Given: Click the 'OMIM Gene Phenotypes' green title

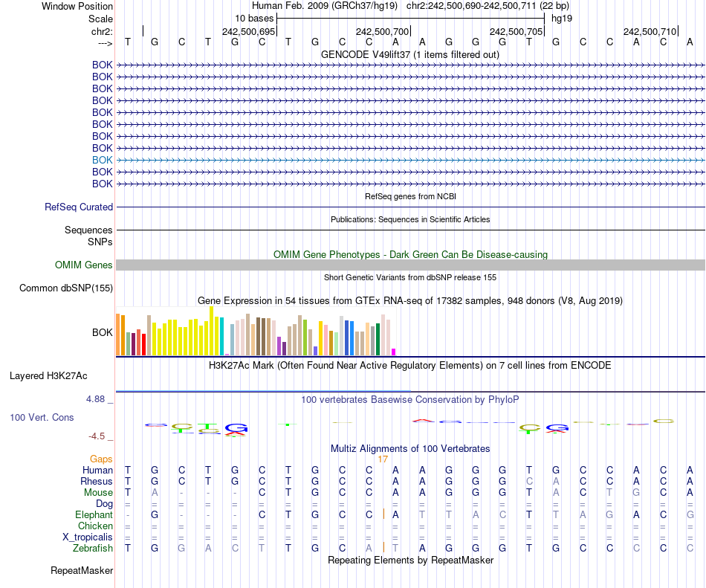Looking at the screenshot, I should pos(410,254).
